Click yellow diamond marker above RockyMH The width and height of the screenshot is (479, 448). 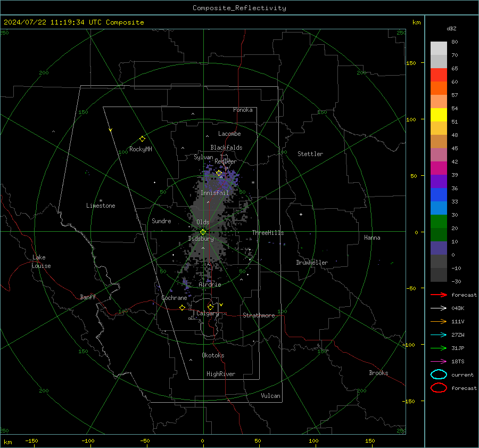click(x=142, y=139)
